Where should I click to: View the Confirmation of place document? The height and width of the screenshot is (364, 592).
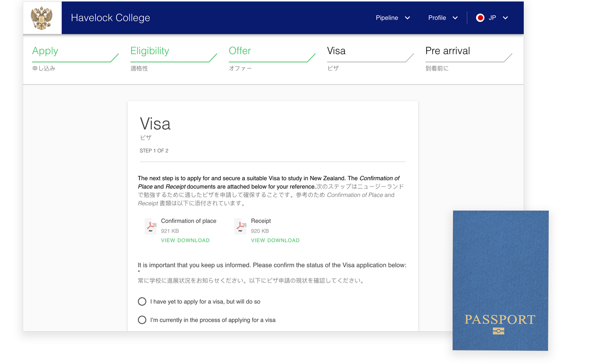(x=167, y=240)
